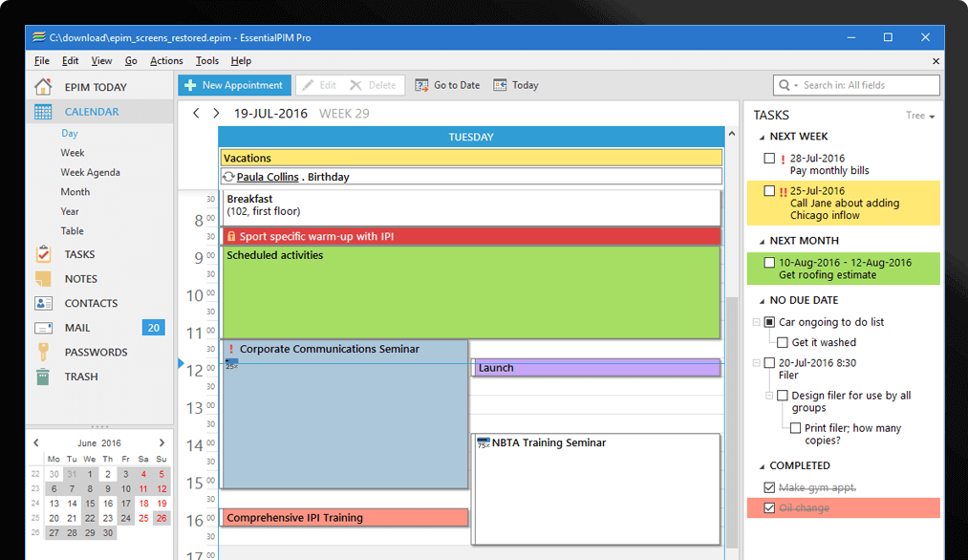
Task: Close the module panel with small X
Action: point(936,61)
